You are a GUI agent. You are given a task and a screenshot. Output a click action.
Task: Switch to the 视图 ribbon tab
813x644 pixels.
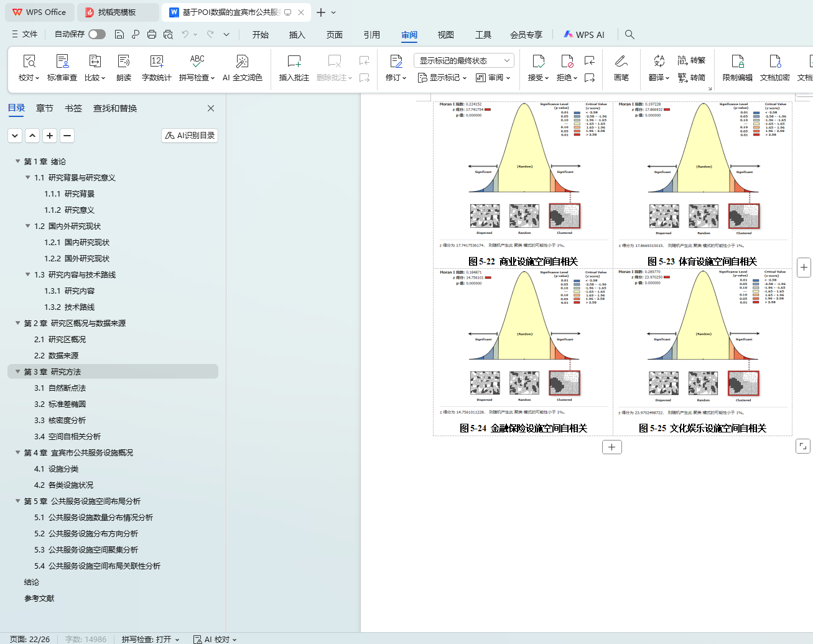(445, 35)
